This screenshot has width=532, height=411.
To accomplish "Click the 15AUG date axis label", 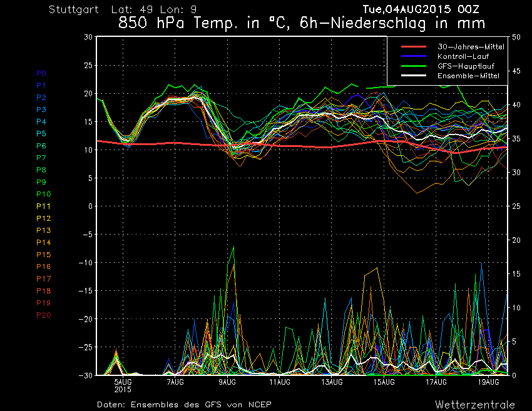I will [x=384, y=382].
